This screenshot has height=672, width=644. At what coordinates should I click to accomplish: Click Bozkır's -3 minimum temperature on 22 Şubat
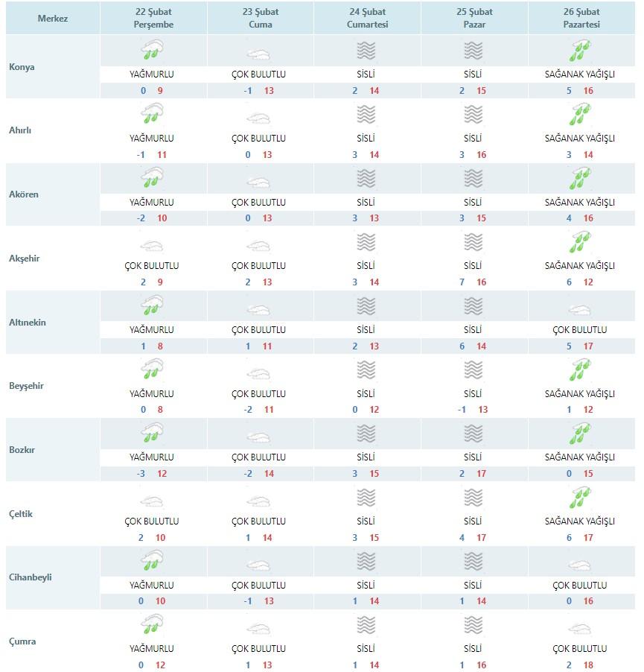tap(141, 474)
